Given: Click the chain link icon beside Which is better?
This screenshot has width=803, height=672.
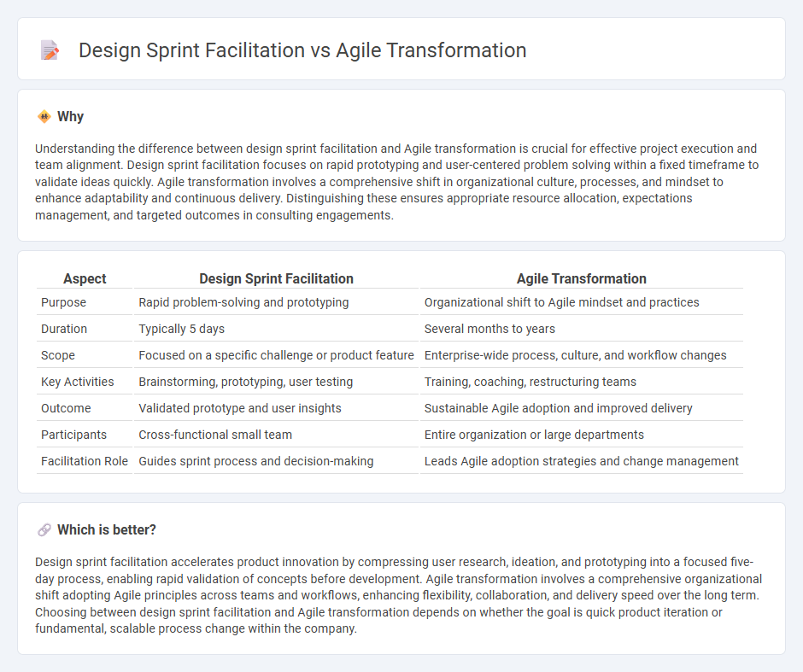Looking at the screenshot, I should tap(44, 529).
